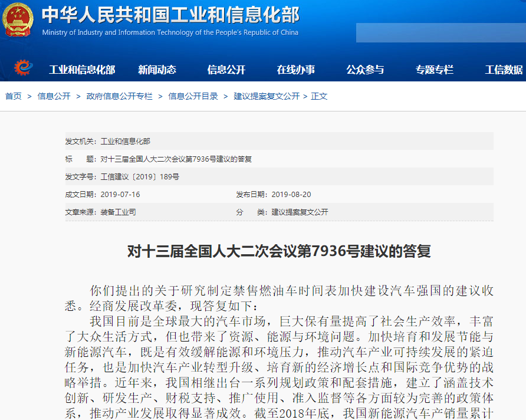Screen dimensions: 526x420
Task: Open the 专题专栏 menu item
Action: point(435,69)
